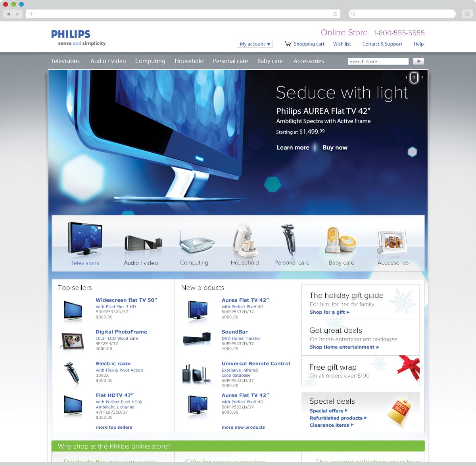Select the Televisions category image
476x466 pixels.
point(85,238)
